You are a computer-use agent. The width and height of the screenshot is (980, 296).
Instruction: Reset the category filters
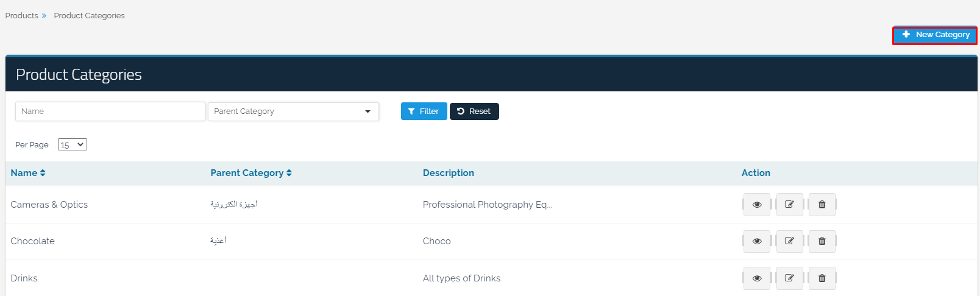[474, 111]
